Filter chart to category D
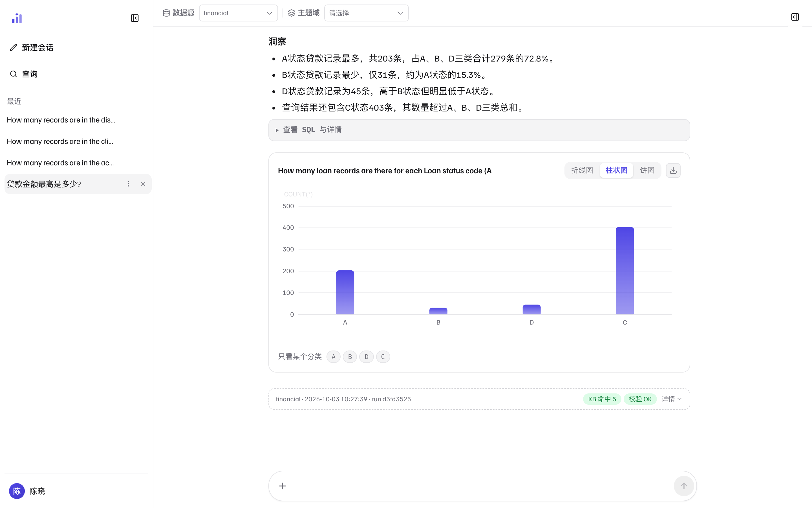Screen dimensions: 812x508 (367, 357)
